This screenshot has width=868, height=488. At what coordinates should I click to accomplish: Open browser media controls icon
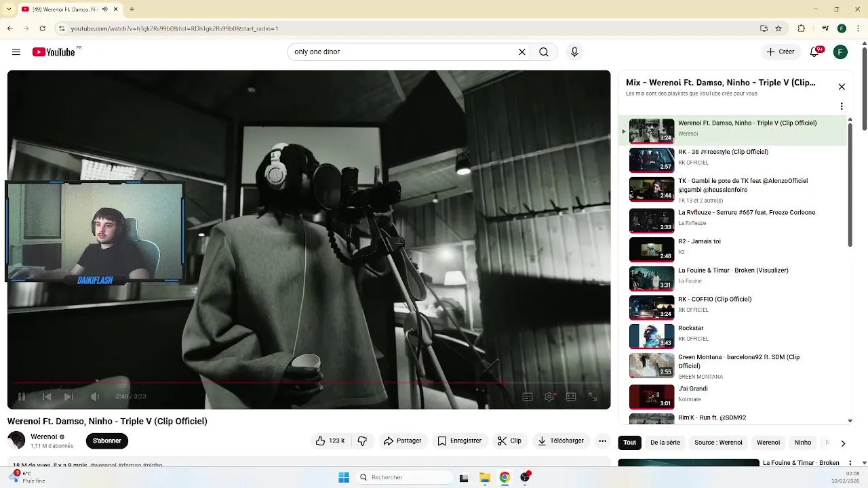point(825,28)
